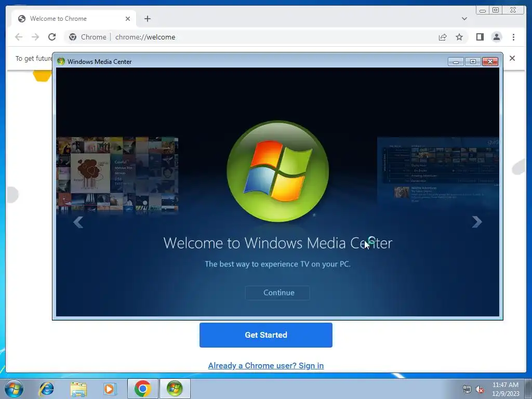Click the Chrome address bar URL
532x399 pixels.
click(145, 37)
